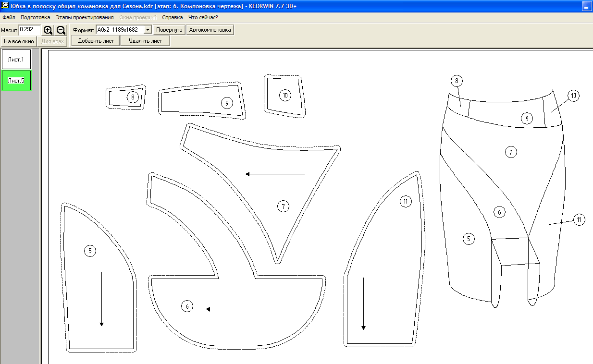
Task: Click the Формат: label text
Action: [83, 30]
